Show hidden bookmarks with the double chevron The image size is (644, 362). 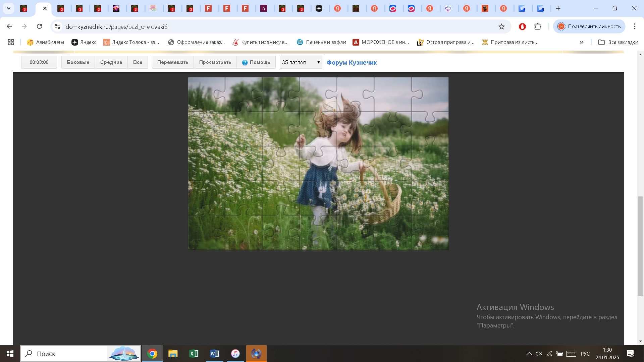581,42
